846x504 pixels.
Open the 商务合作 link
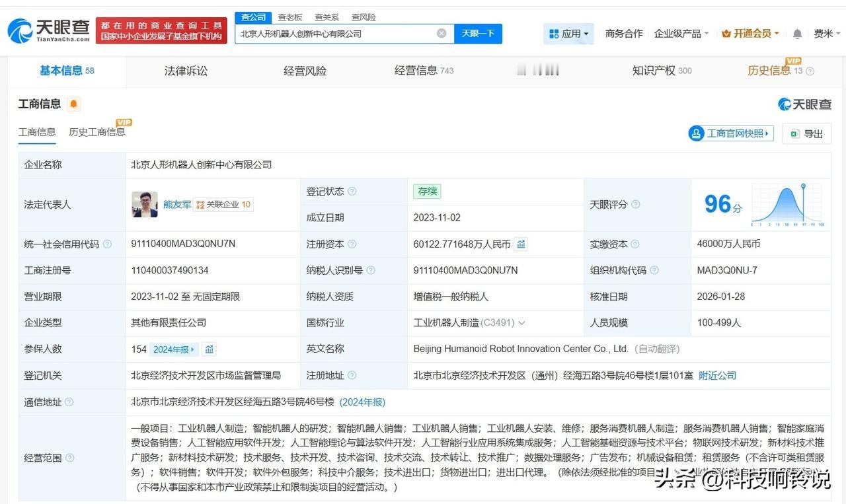(624, 34)
